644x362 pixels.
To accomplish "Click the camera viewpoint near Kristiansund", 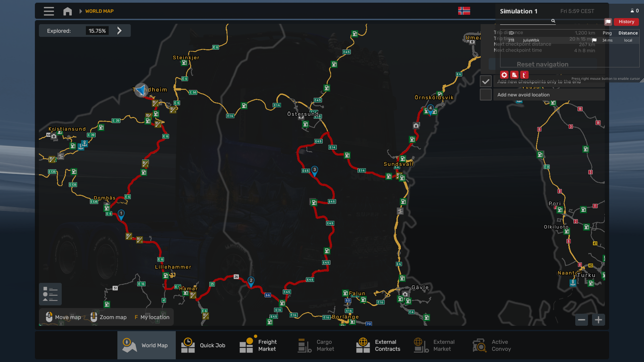I will [x=54, y=136].
